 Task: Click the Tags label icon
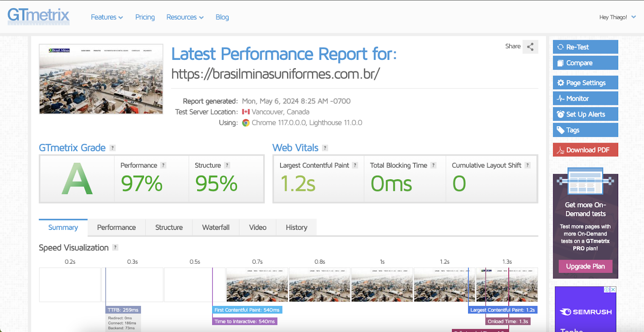tap(560, 130)
